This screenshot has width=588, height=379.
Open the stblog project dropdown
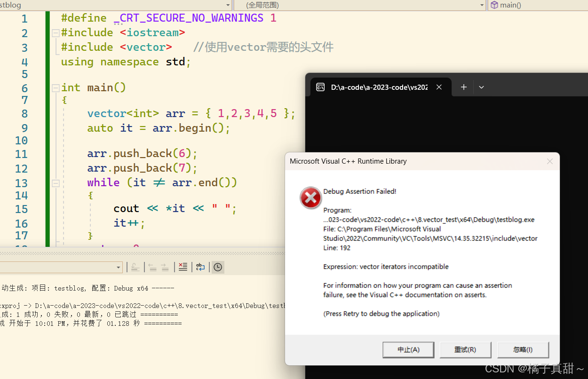pyautogui.click(x=228, y=5)
